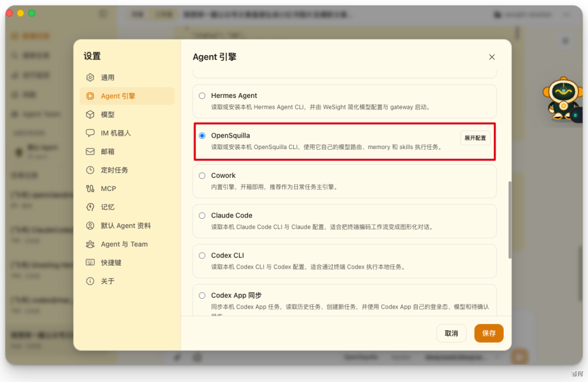
Task: Open 定时任务 settings section
Action: pyautogui.click(x=127, y=170)
